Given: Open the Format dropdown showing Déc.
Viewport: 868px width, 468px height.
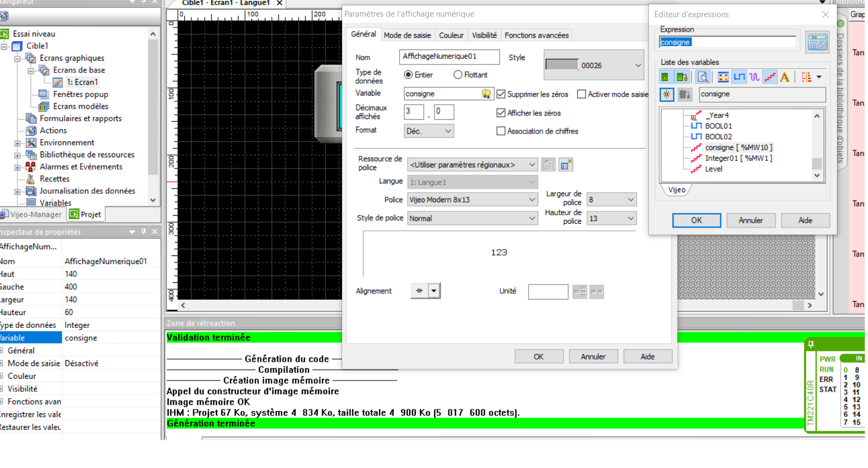Looking at the screenshot, I should coord(429,131).
